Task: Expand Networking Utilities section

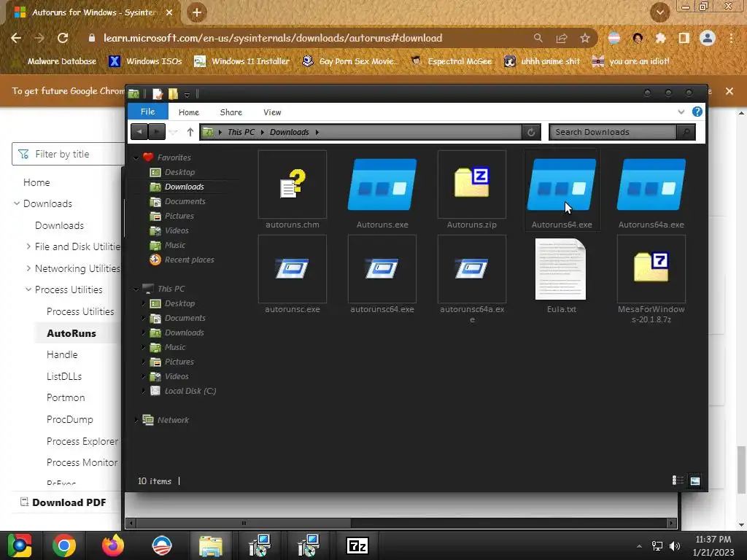Action: (x=28, y=268)
